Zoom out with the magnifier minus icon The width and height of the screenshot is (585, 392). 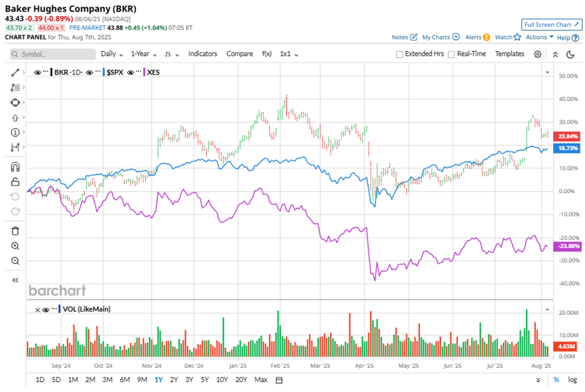(15, 260)
